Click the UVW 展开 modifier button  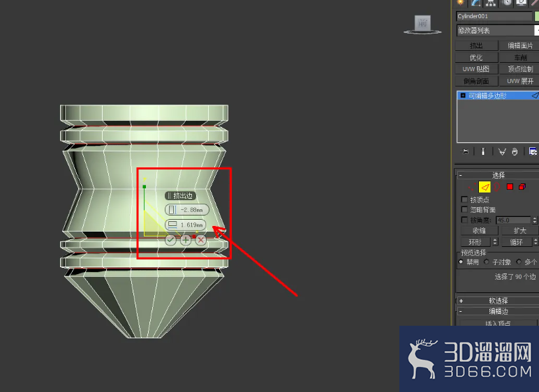(519, 81)
